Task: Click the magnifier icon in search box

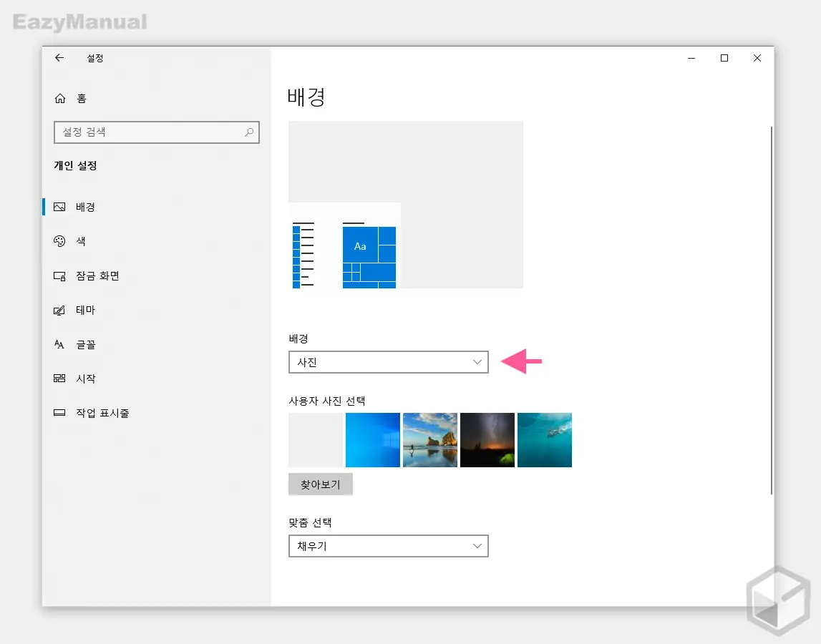Action: (x=249, y=132)
